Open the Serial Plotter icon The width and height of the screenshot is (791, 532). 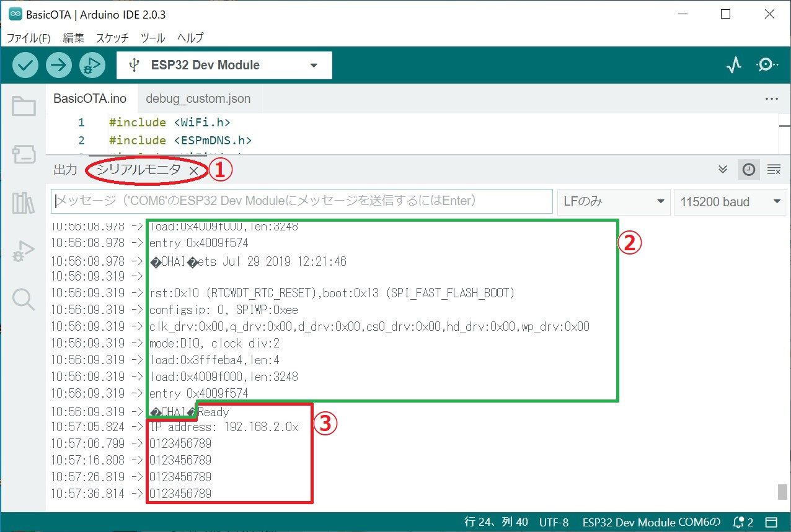tap(733, 64)
